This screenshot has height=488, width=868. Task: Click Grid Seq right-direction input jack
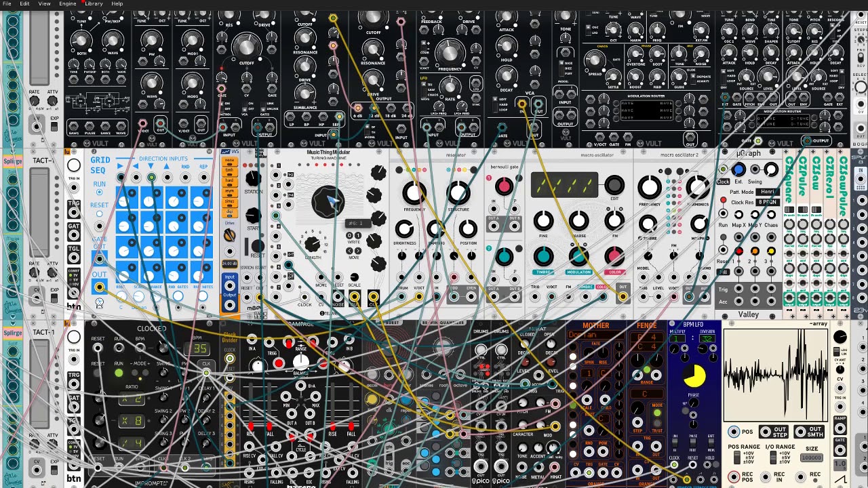coord(121,177)
